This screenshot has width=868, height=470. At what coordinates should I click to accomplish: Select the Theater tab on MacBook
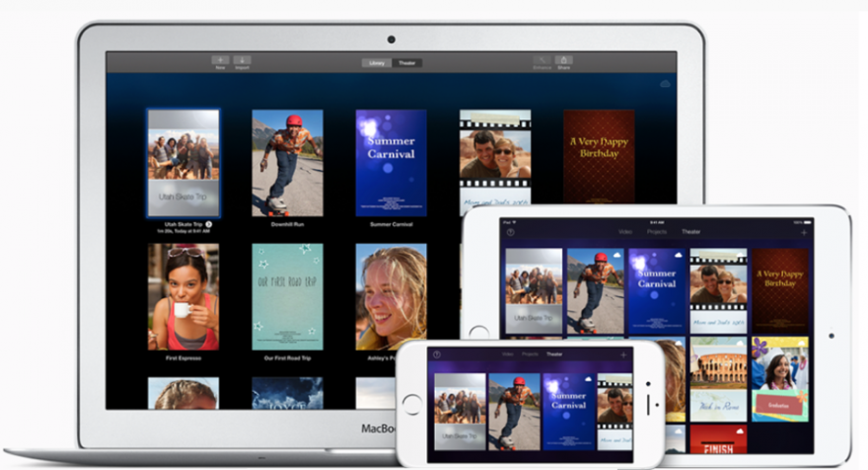tap(406, 63)
